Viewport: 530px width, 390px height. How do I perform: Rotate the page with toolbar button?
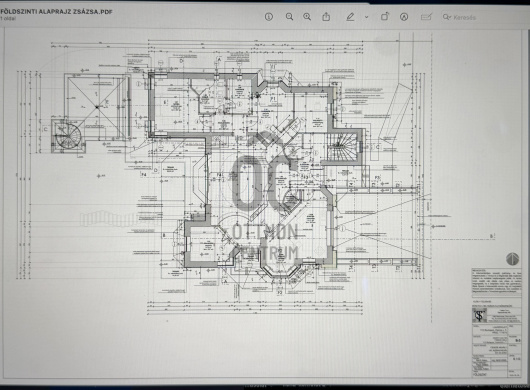tap(385, 16)
